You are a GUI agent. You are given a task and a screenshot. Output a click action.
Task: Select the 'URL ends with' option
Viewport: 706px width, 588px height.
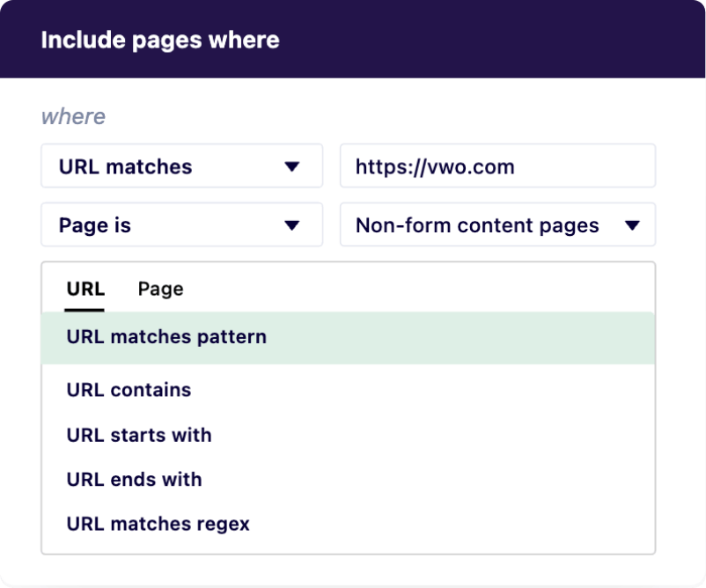[134, 480]
